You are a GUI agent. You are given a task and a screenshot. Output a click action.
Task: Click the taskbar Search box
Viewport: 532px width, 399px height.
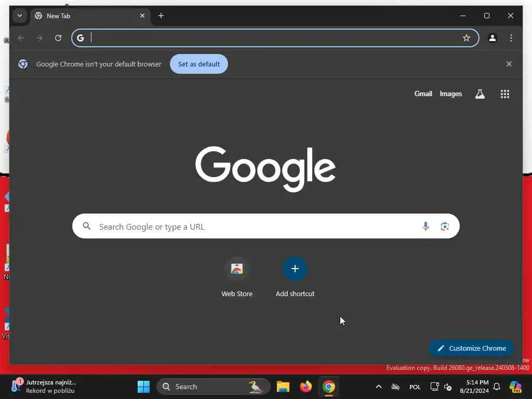click(x=213, y=387)
